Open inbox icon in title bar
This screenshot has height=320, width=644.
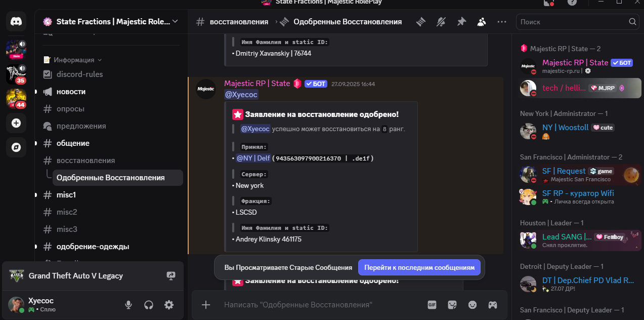(549, 3)
